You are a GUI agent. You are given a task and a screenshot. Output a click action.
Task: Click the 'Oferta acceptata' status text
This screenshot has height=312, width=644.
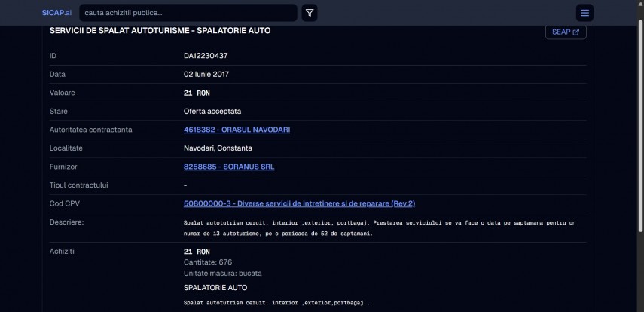212,112
